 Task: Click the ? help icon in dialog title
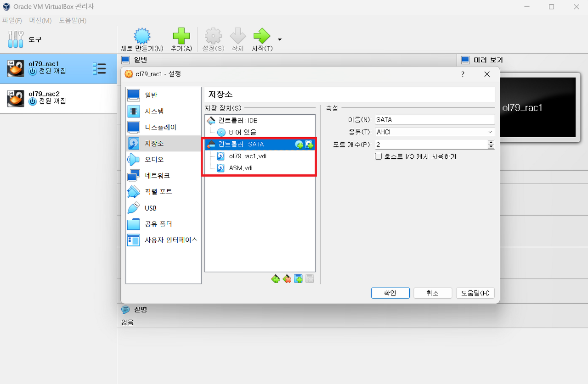point(463,74)
